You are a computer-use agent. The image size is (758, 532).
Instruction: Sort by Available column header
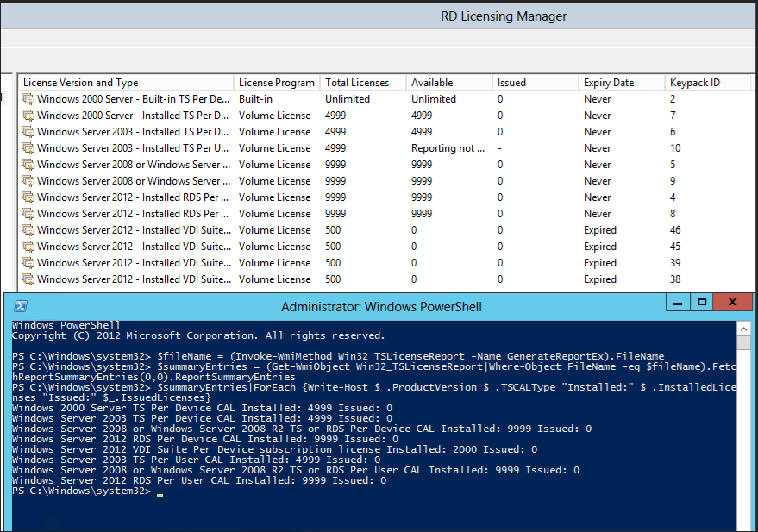point(448,83)
